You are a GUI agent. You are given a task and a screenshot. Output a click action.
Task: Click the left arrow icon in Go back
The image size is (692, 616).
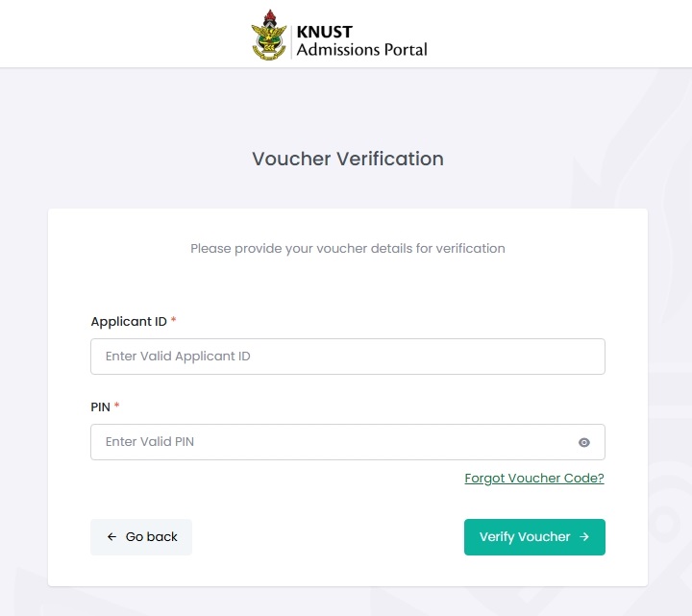point(111,537)
